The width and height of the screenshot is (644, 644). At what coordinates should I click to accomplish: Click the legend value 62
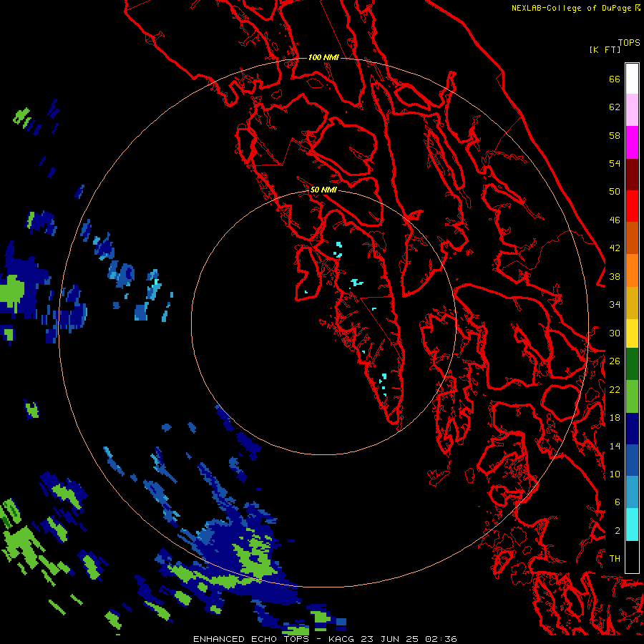point(615,107)
